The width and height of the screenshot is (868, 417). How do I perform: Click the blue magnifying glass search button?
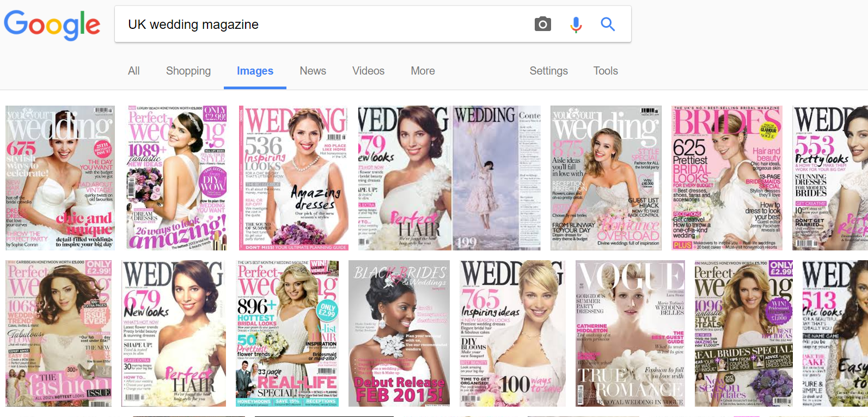pyautogui.click(x=608, y=24)
